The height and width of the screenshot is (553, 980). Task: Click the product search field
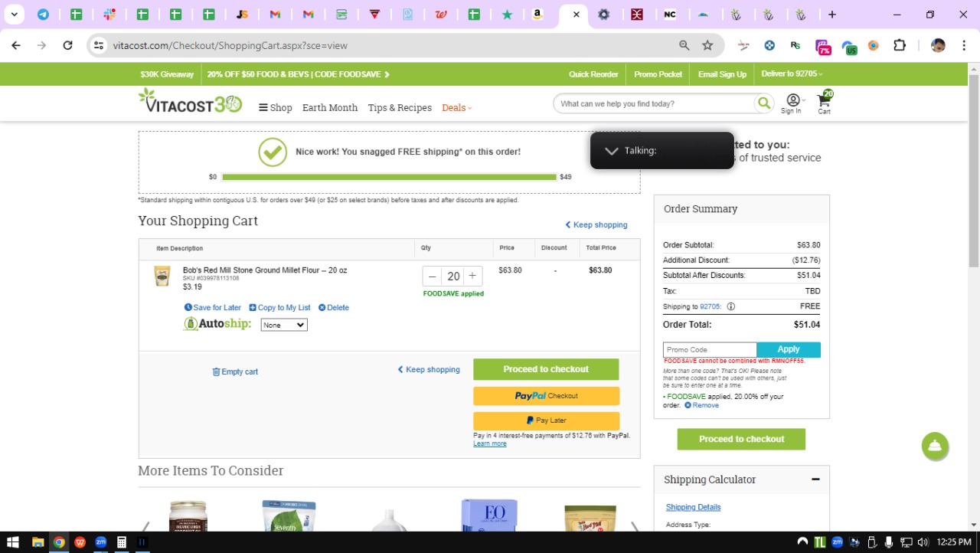[x=655, y=103]
